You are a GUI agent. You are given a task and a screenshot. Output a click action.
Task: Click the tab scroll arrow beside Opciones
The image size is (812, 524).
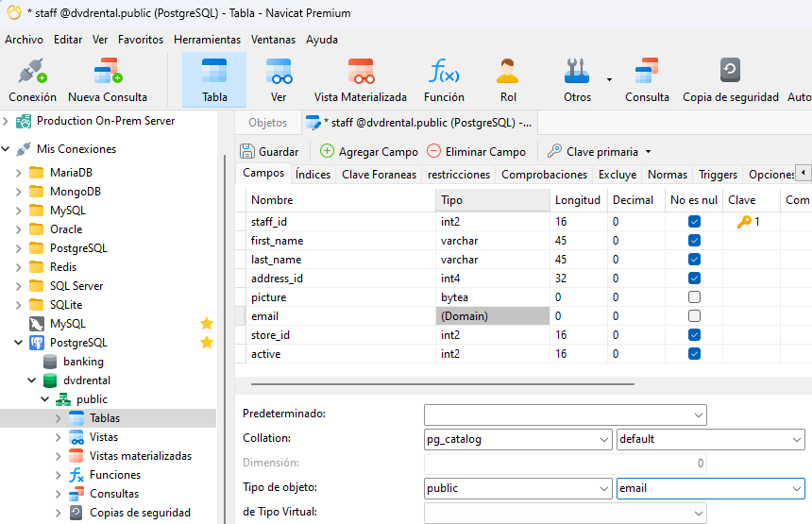click(804, 173)
